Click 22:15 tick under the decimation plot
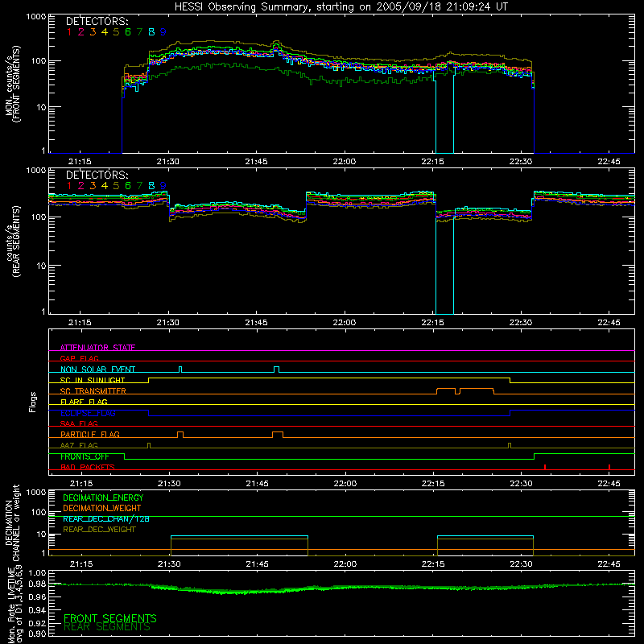 tap(433, 564)
